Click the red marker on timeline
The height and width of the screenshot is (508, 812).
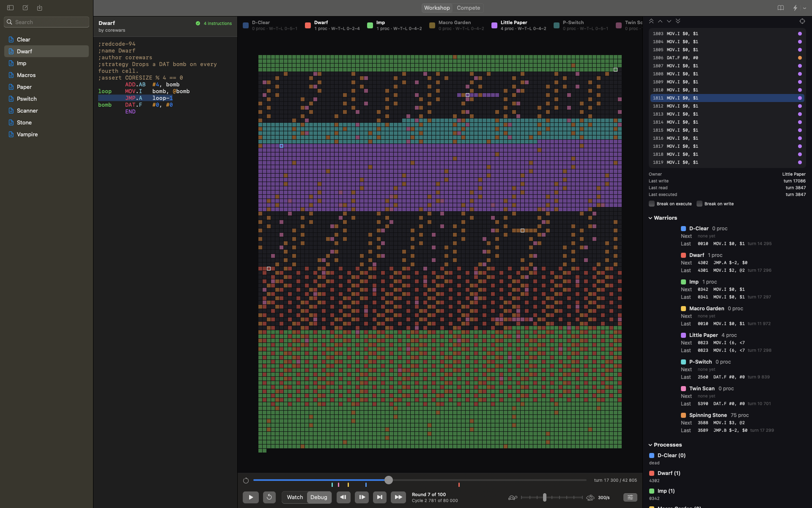pos(459,485)
